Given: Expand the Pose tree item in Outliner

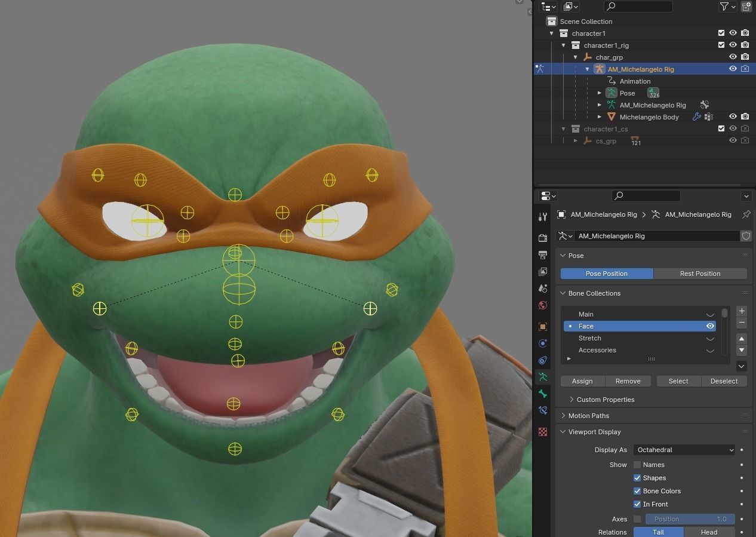Looking at the screenshot, I should 600,93.
